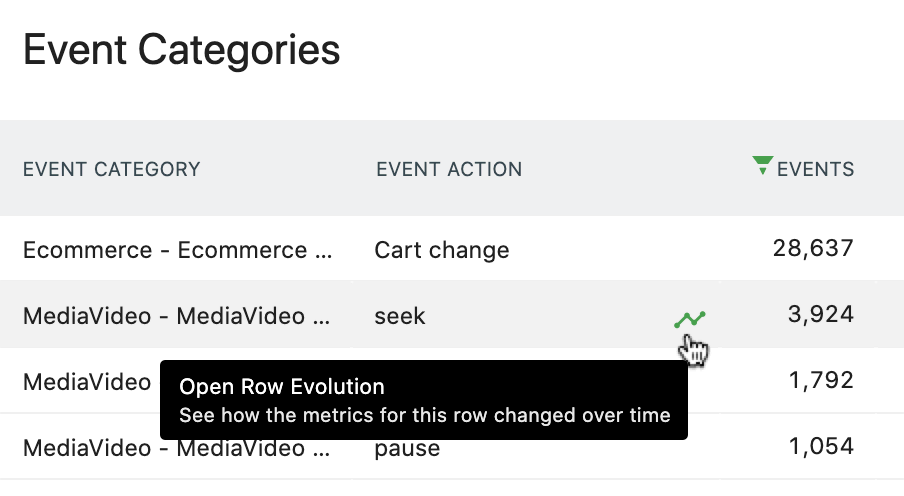Image resolution: width=904 pixels, height=496 pixels.
Task: Click the 1,054 events value
Action: pos(820,446)
